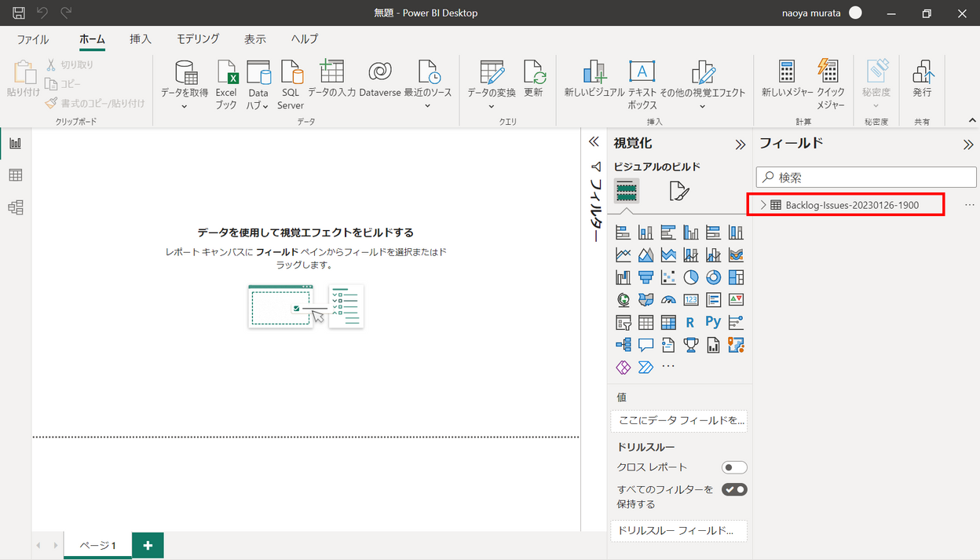This screenshot has width=980, height=560.
Task: Collapse the フィールド pane
Action: pos(968,145)
